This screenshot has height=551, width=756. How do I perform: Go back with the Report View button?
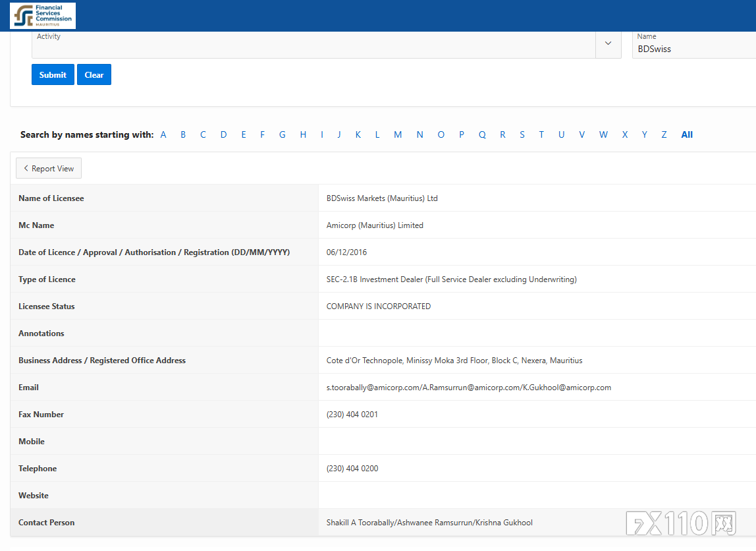(49, 168)
